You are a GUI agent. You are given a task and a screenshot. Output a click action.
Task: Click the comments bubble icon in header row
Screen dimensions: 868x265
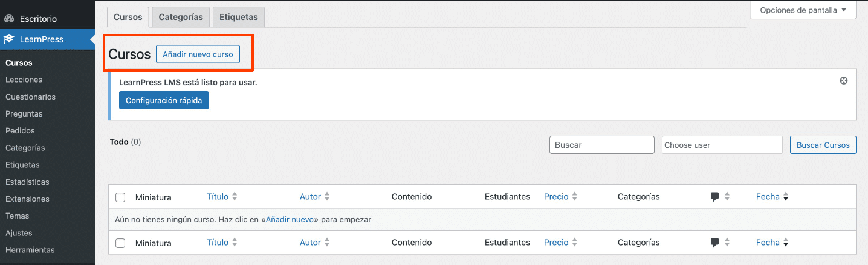(715, 197)
